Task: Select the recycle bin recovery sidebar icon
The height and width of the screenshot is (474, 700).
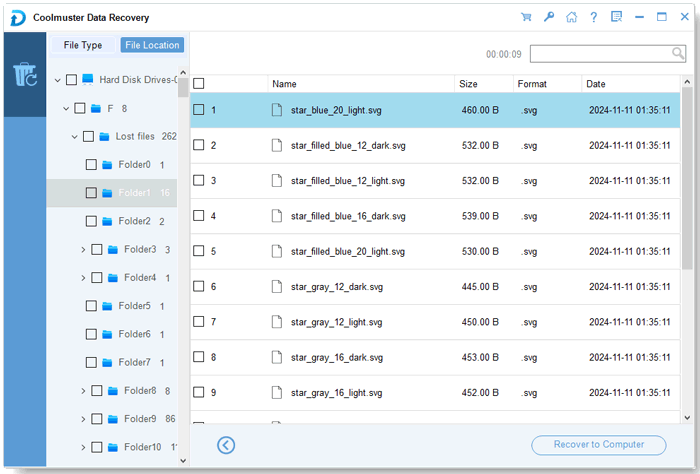Action: pos(25,75)
